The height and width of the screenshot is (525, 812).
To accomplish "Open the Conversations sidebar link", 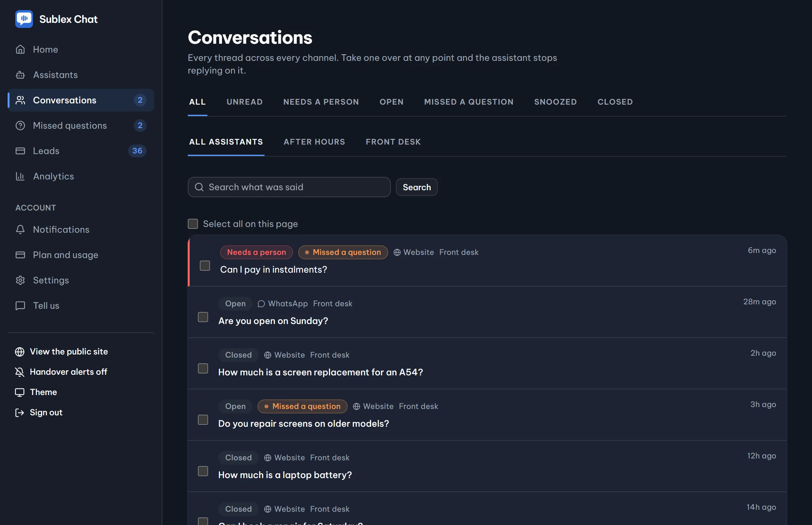I will 81,100.
